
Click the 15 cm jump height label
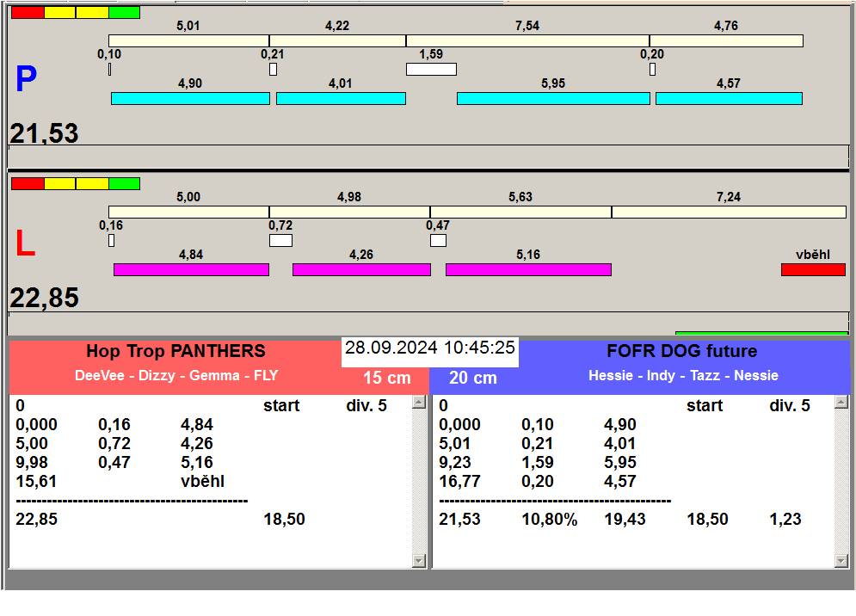click(x=386, y=378)
